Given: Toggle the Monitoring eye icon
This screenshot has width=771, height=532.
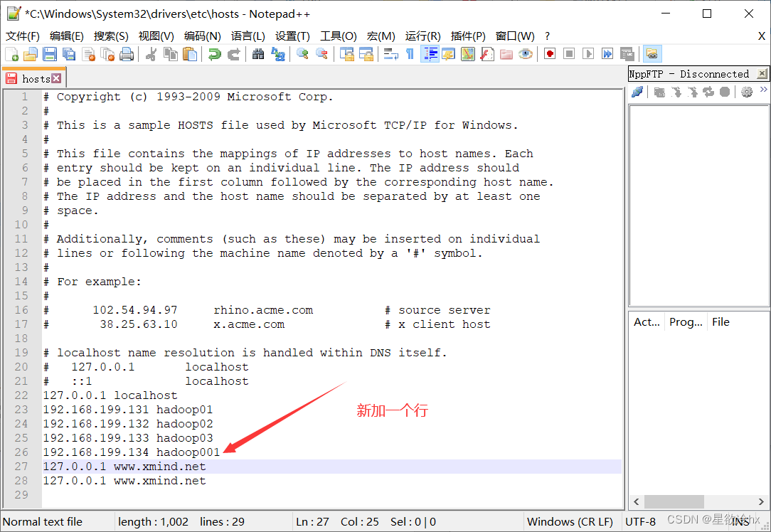Looking at the screenshot, I should (x=526, y=54).
